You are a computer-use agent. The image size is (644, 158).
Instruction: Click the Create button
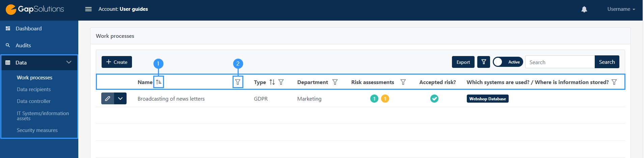click(x=117, y=62)
